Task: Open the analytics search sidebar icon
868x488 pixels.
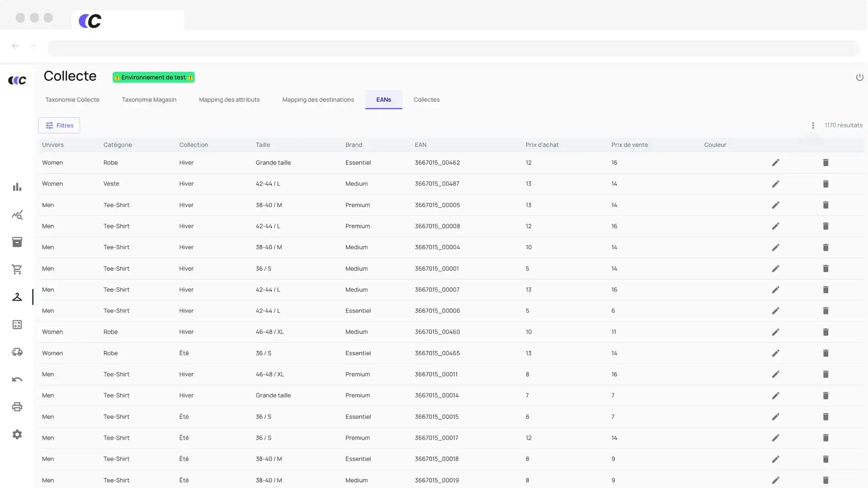Action: (17, 215)
